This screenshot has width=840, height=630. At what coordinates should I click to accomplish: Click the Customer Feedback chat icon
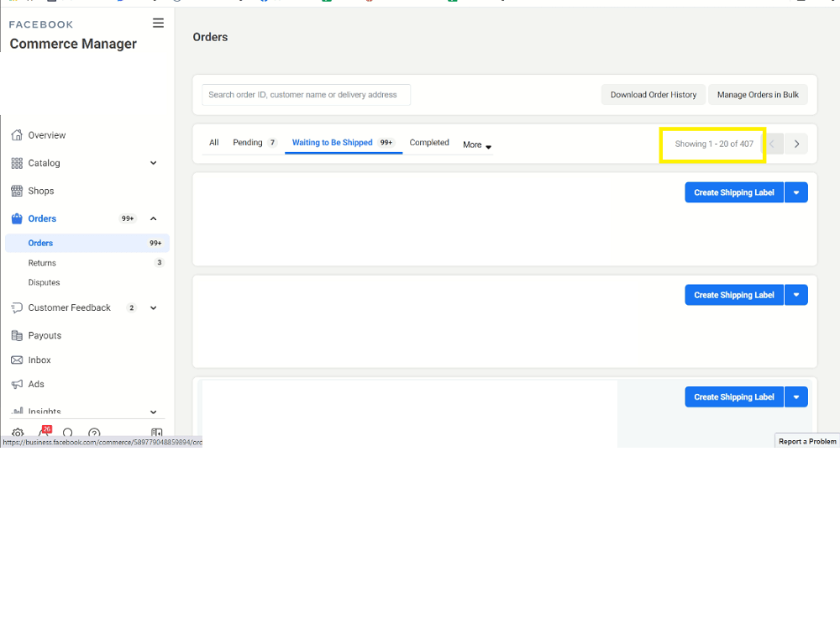pos(17,307)
